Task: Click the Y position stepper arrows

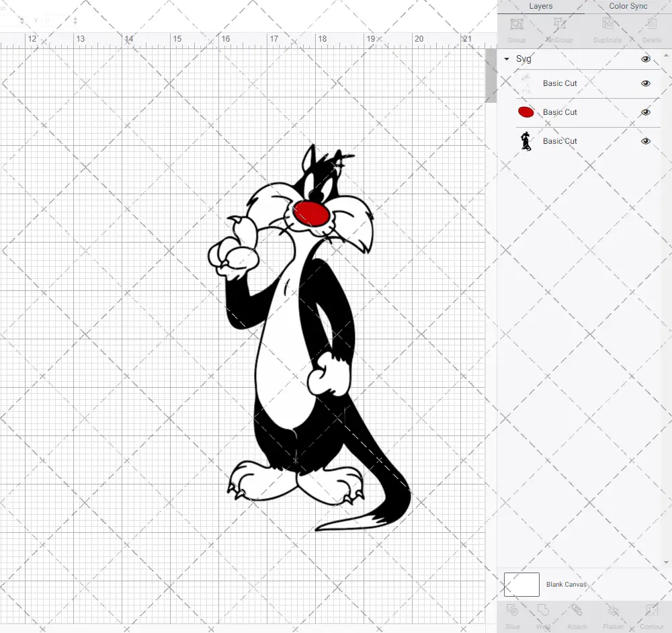Action: tap(75, 20)
